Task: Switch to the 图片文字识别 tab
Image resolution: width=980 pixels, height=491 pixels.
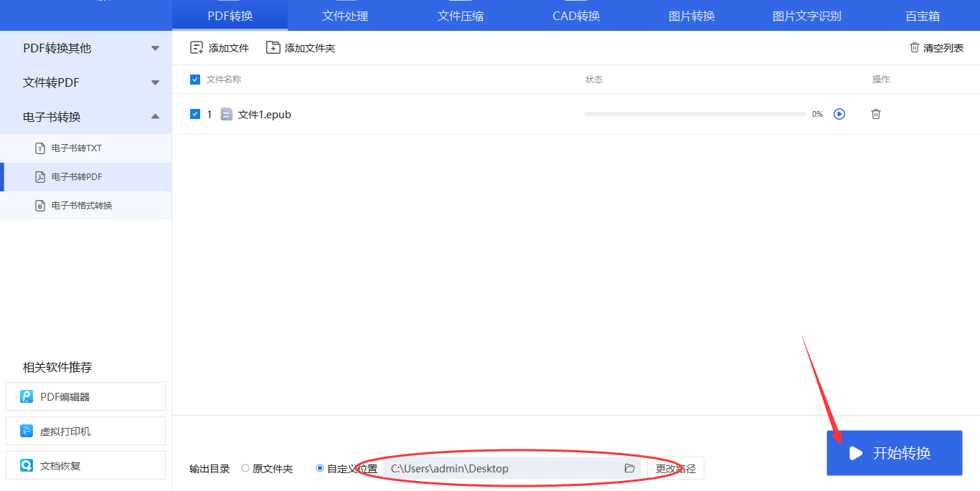Action: click(x=807, y=16)
